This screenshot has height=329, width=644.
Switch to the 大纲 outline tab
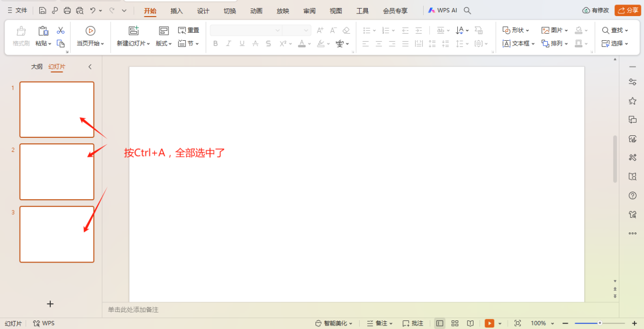36,66
